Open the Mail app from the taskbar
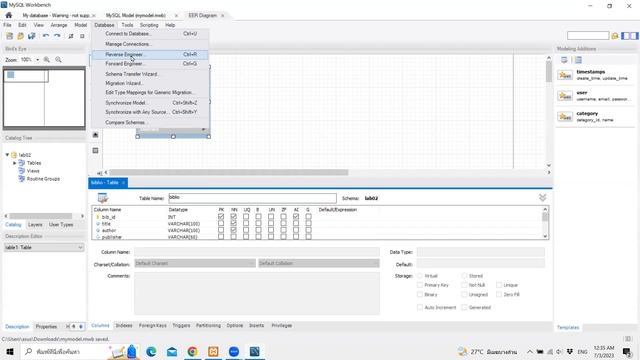The width and height of the screenshot is (640, 360). (x=172, y=351)
